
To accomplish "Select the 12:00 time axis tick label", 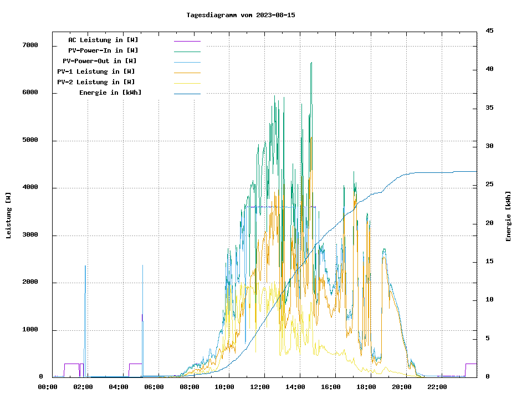I will coord(260,387).
